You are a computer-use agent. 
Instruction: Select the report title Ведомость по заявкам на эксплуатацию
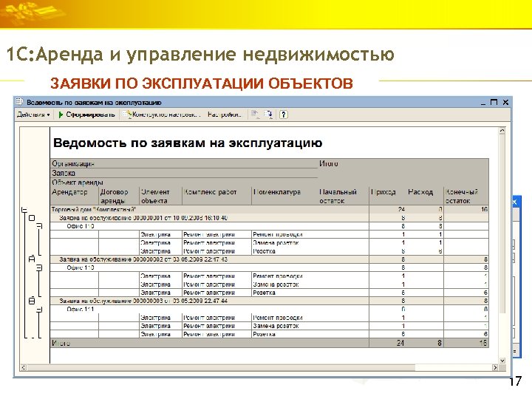188,143
